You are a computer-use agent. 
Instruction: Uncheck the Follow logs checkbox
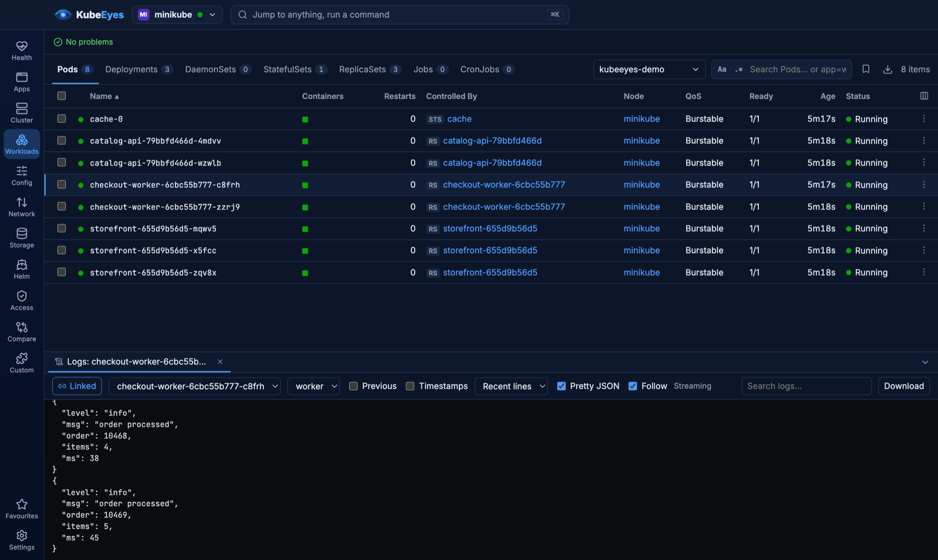tap(633, 386)
